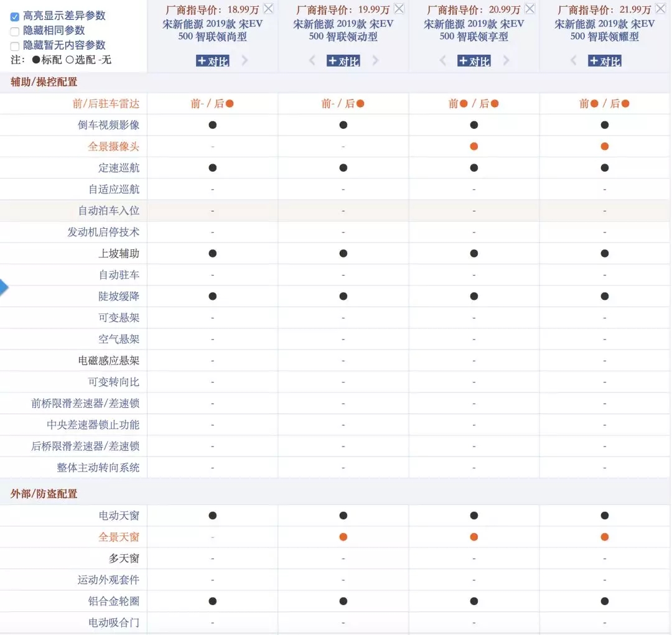672x635 pixels.
Task: Remove the 18.99万 智联领尚型 column
Action: [269, 8]
